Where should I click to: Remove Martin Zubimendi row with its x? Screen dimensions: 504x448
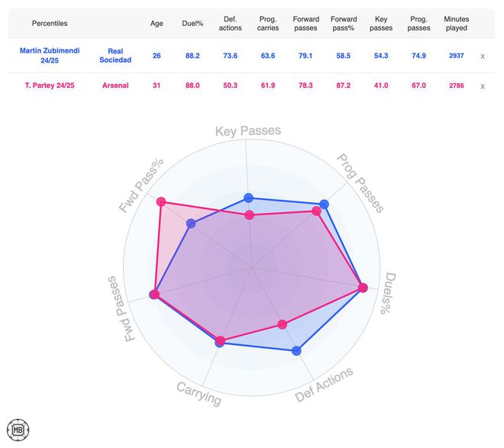pos(482,56)
